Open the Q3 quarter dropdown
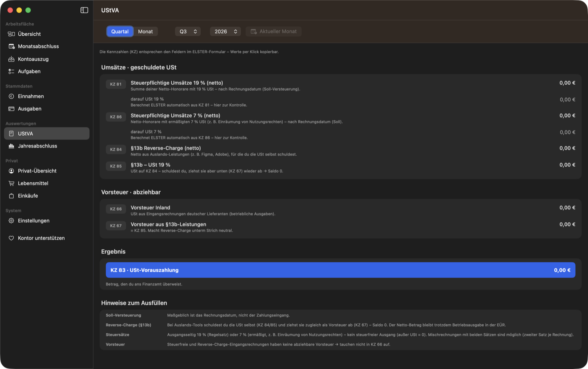 click(188, 31)
